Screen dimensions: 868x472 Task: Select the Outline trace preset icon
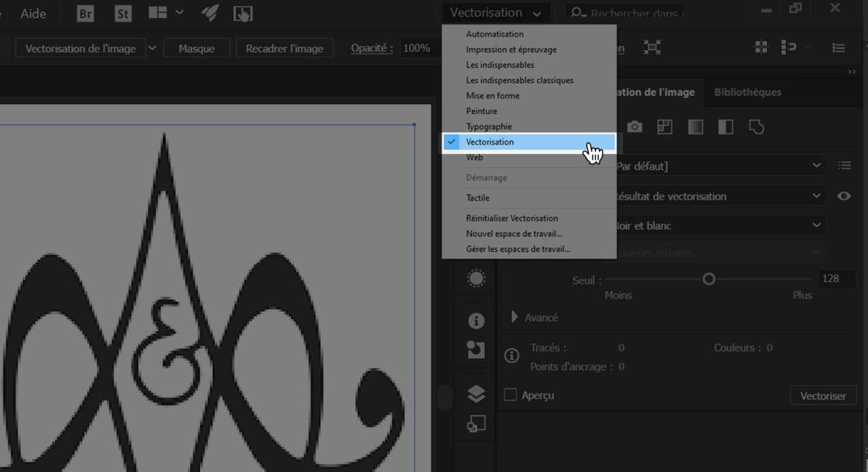(x=756, y=126)
